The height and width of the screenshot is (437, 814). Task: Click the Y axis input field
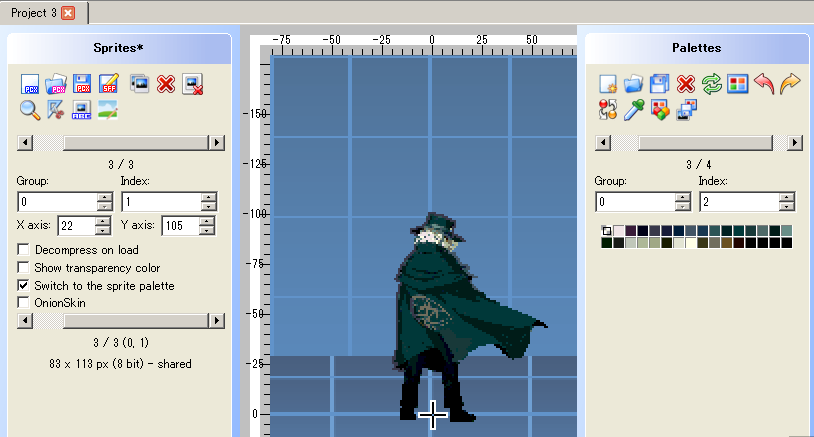pos(181,226)
